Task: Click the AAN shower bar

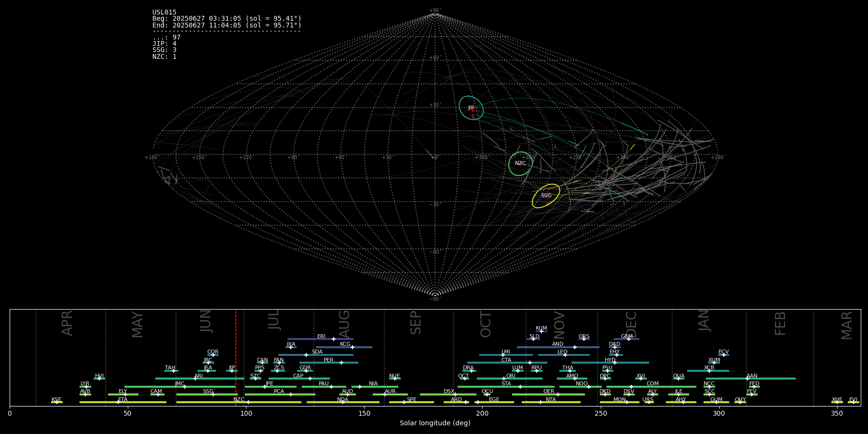Action: pos(751,379)
